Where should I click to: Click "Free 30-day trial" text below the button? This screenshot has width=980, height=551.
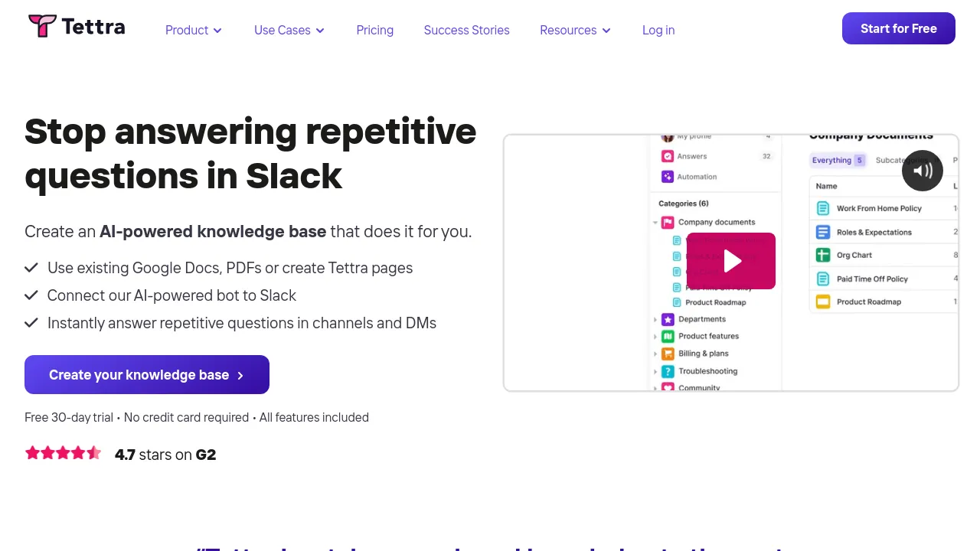pyautogui.click(x=69, y=418)
